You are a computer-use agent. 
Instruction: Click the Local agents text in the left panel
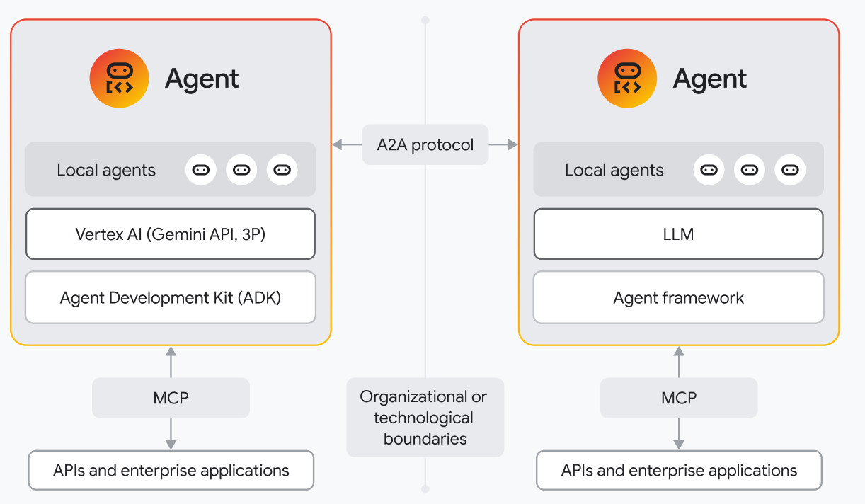point(106,171)
